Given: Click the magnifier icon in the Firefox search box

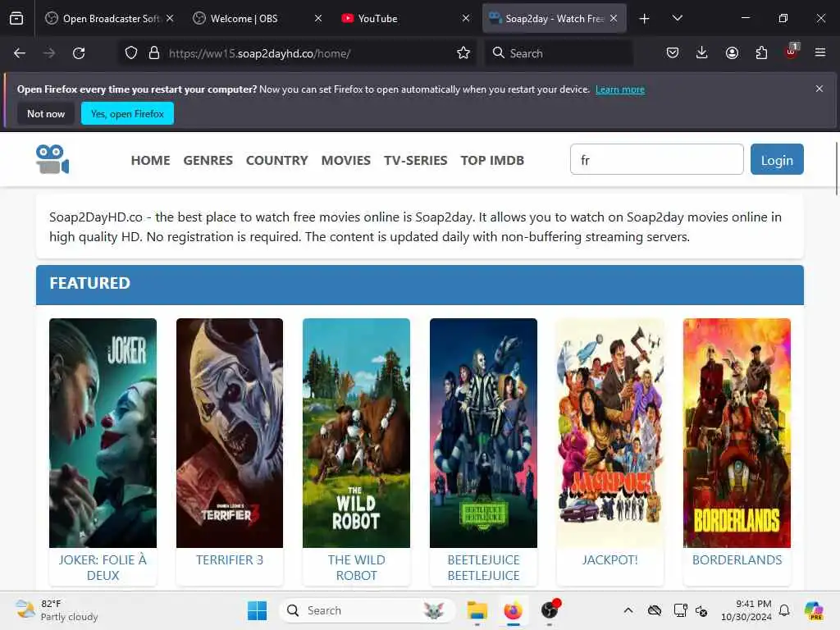Looking at the screenshot, I should pyautogui.click(x=498, y=53).
